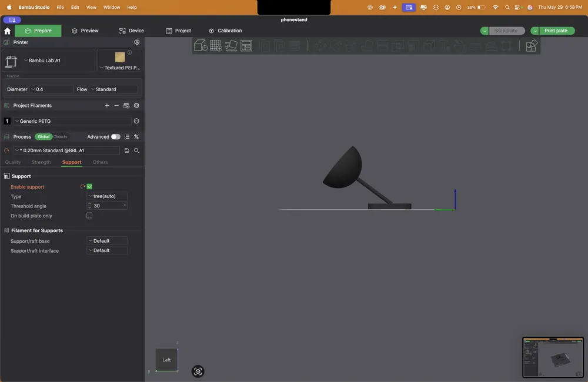Open the Bambu Lab A1 printer dropdown

click(49, 61)
